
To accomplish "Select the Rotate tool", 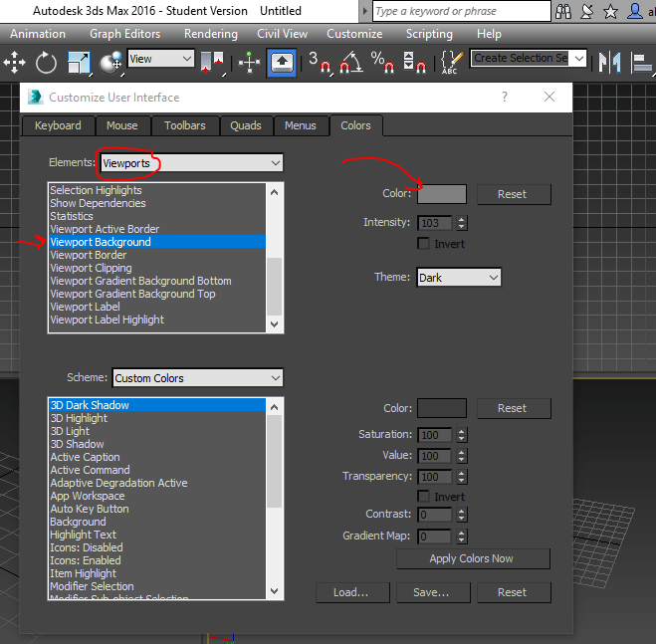I will (x=46, y=63).
